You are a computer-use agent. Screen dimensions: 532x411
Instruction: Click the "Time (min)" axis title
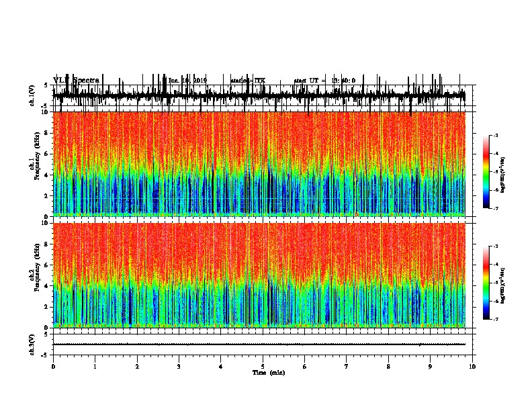(269, 373)
